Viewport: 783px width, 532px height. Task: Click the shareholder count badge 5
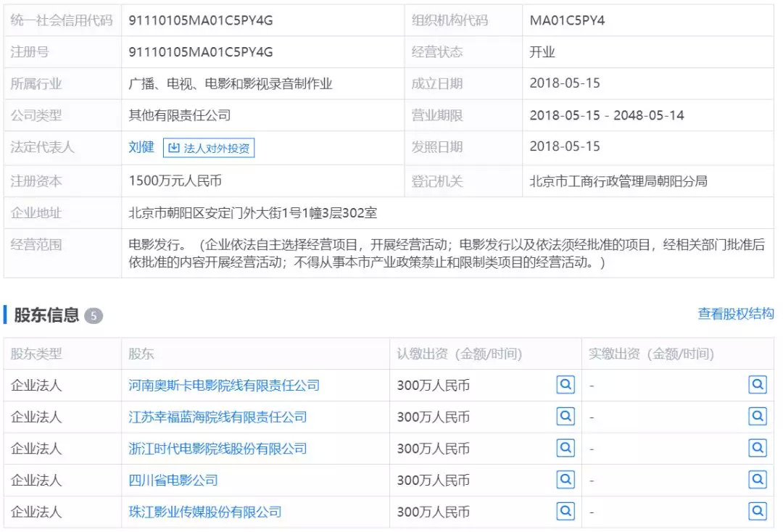click(x=94, y=315)
